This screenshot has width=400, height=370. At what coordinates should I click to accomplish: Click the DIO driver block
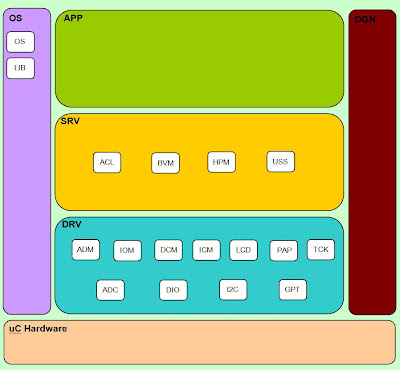coord(173,290)
